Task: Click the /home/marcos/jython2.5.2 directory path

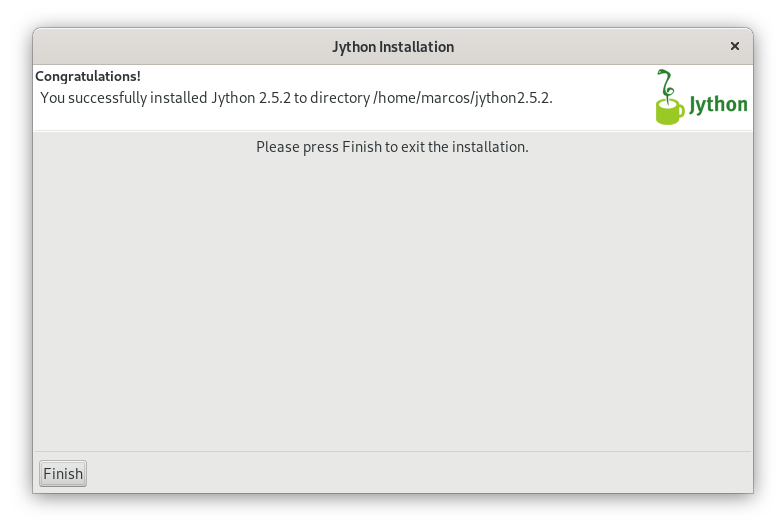Action: (x=462, y=98)
